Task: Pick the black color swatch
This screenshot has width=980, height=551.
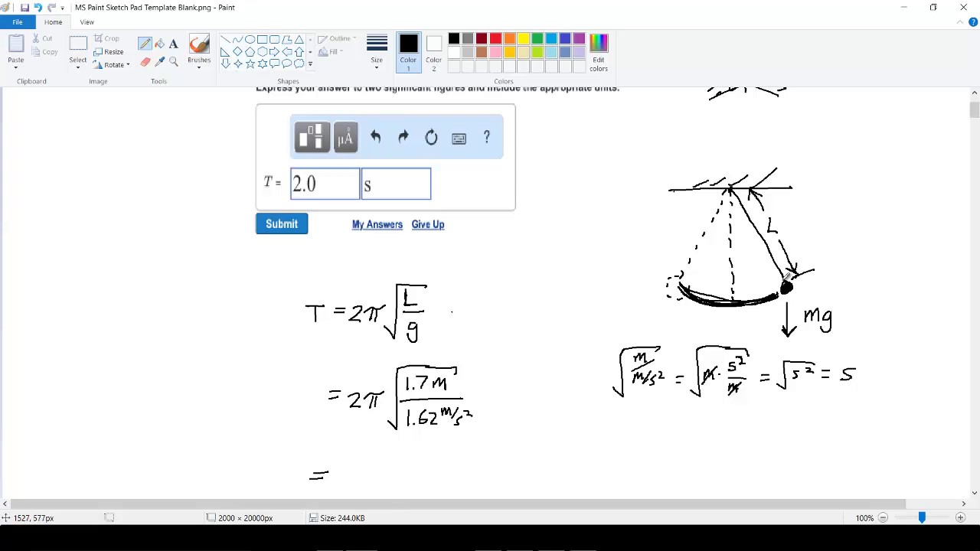Action: click(x=454, y=39)
